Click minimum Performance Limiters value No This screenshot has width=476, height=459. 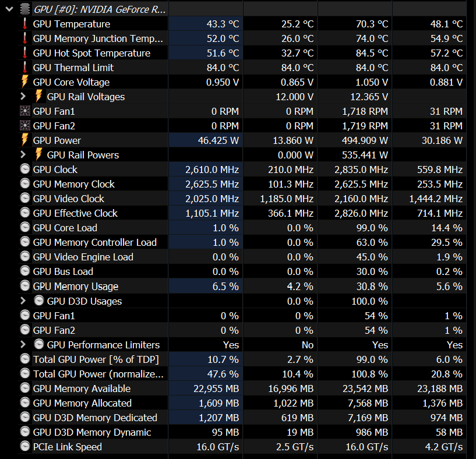(x=308, y=345)
